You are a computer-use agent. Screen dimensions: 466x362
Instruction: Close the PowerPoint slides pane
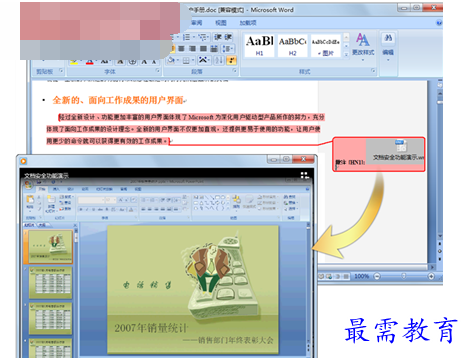click(75, 225)
